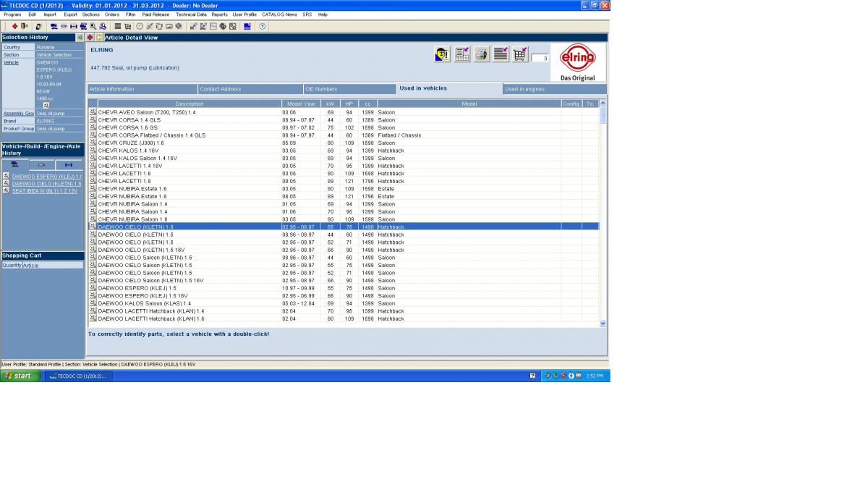This screenshot has height=490, width=868.
Task: Switch to the Contact Address tab
Action: (250, 89)
